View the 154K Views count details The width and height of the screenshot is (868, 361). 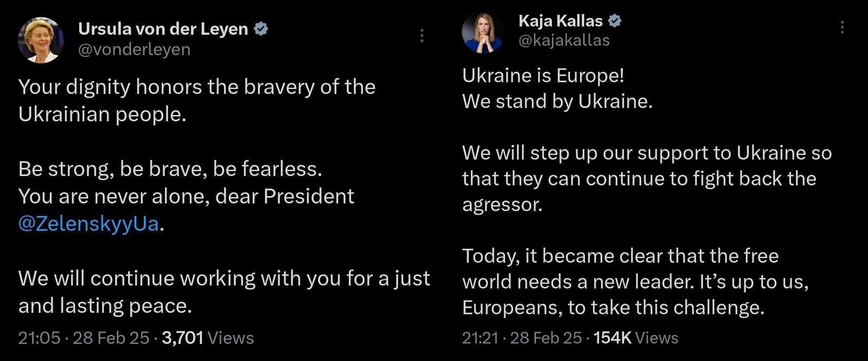point(636,338)
